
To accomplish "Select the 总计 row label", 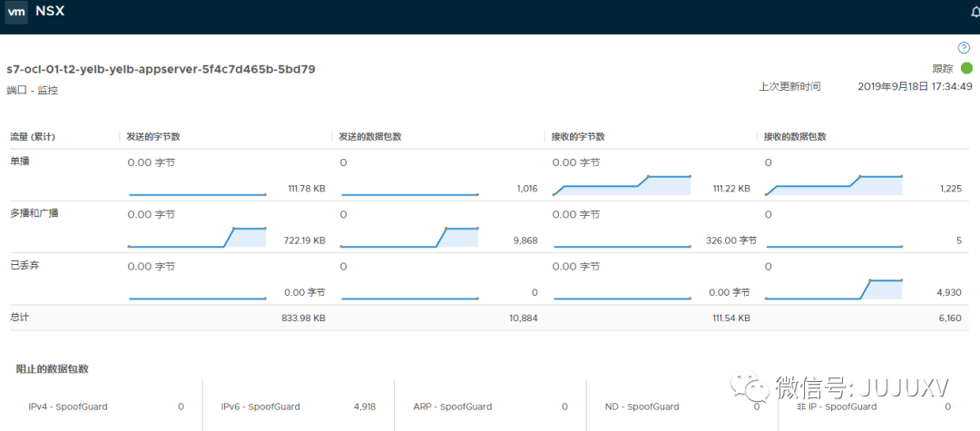I will point(20,317).
